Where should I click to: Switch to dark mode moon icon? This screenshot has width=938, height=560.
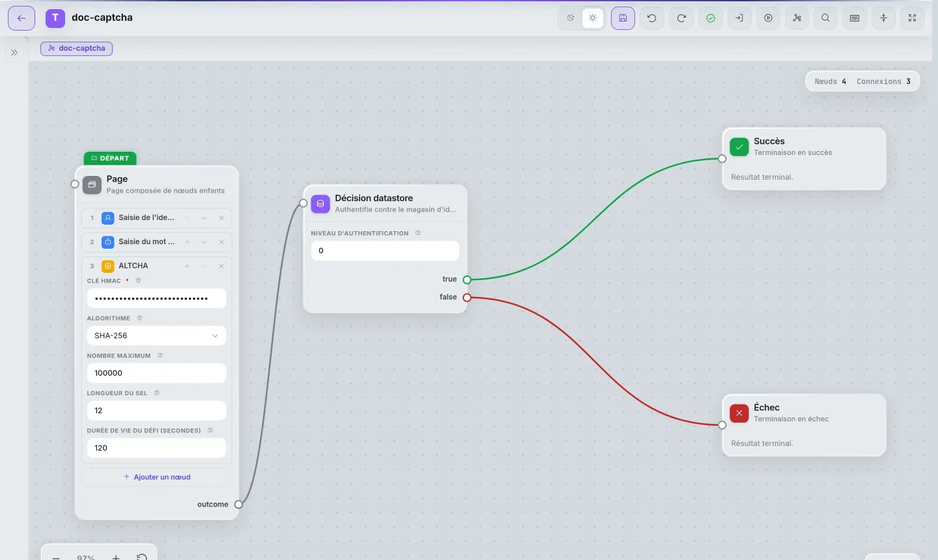coord(571,18)
